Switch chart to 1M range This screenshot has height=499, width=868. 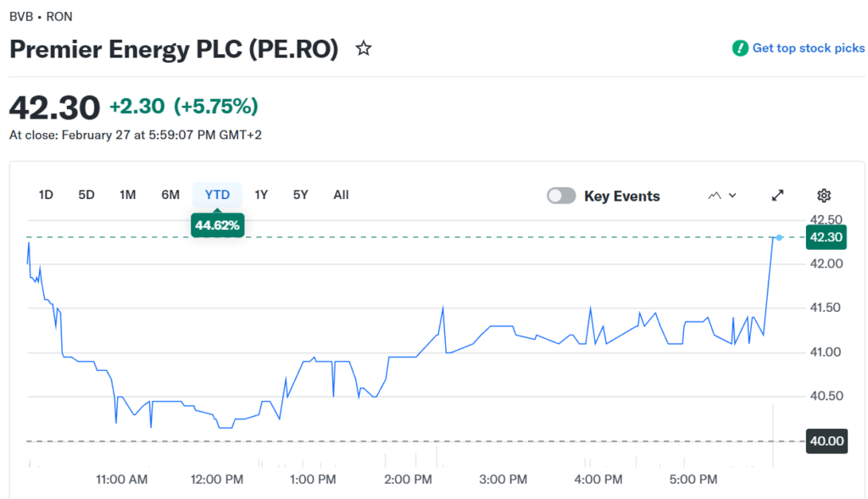pyautogui.click(x=128, y=195)
